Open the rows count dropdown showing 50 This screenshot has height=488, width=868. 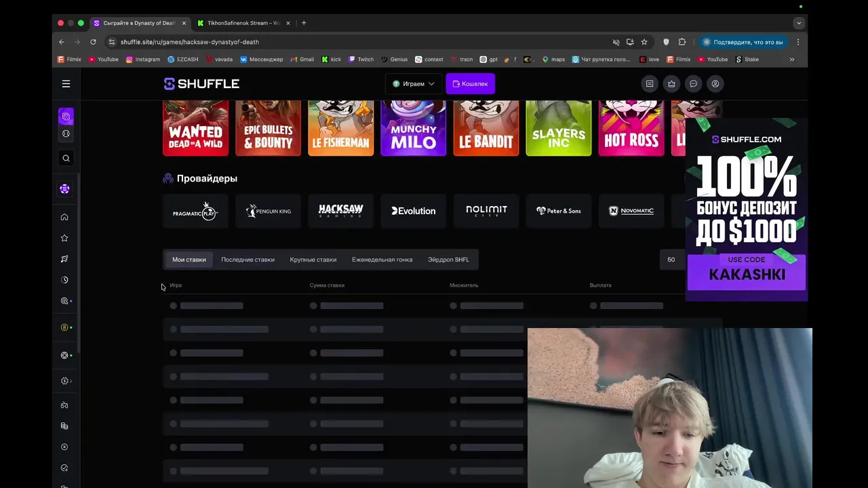point(671,260)
